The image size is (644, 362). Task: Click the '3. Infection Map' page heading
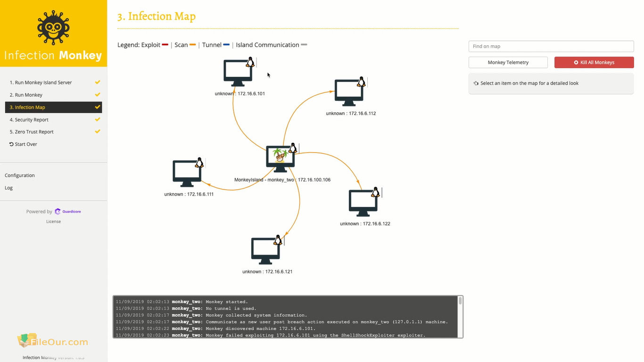(157, 16)
